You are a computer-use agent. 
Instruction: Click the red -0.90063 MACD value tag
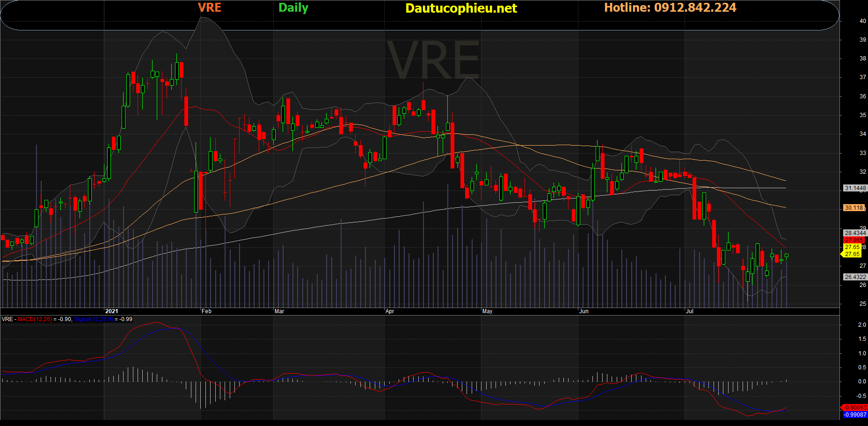[855, 408]
